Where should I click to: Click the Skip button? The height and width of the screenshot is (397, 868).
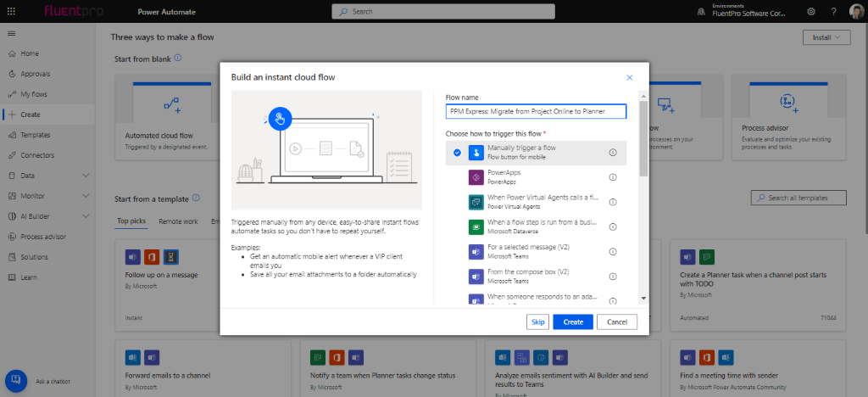[538, 322]
